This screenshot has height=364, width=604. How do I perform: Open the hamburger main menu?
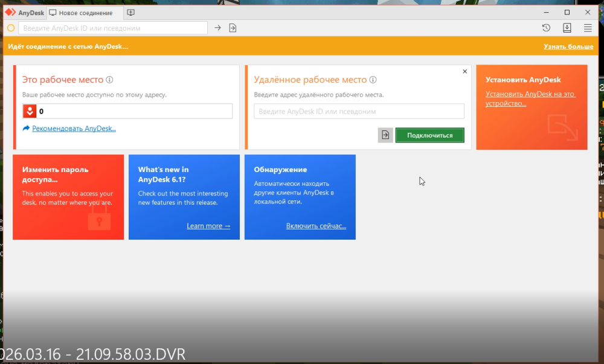click(588, 28)
